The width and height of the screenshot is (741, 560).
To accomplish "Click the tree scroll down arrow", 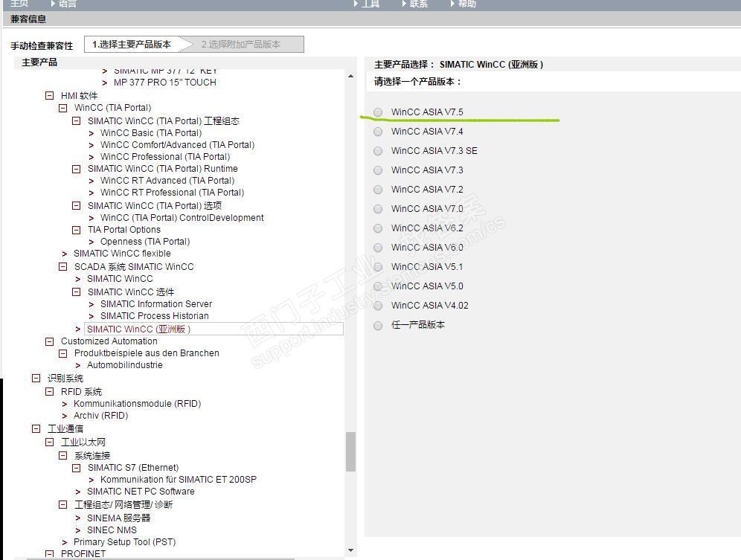I will pyautogui.click(x=350, y=550).
